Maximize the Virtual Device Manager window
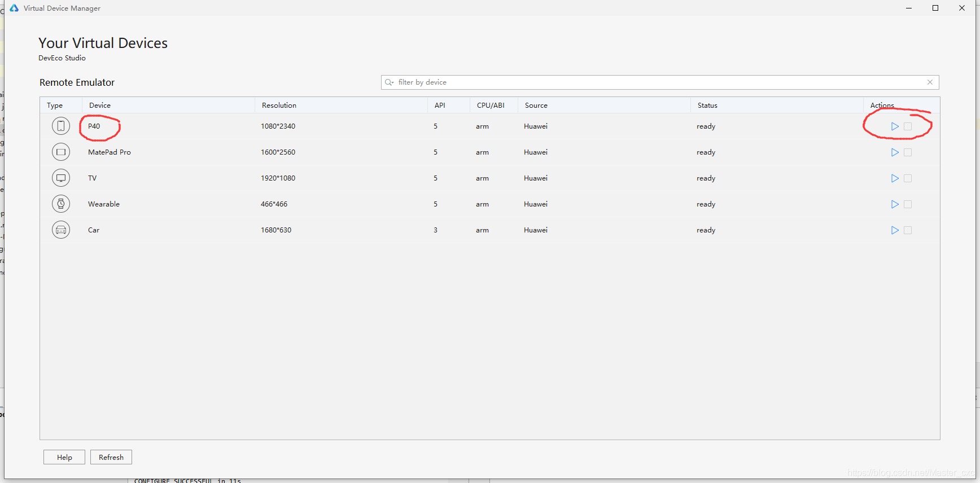This screenshot has height=483, width=980. click(x=935, y=8)
